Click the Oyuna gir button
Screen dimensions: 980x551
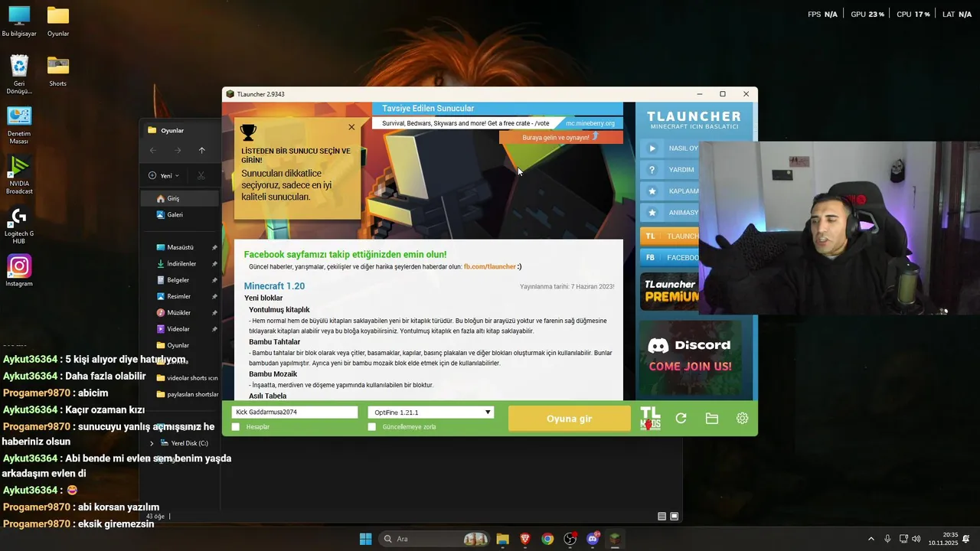click(x=569, y=419)
